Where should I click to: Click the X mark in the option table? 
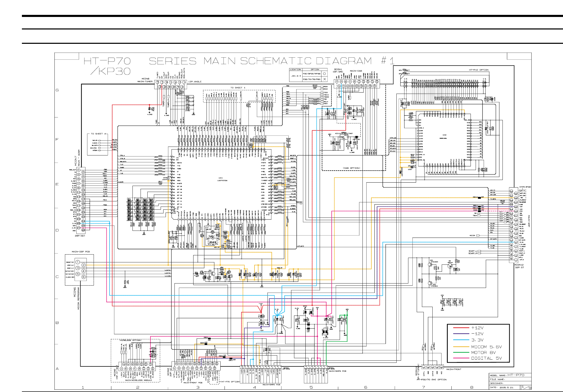pyautogui.click(x=324, y=79)
